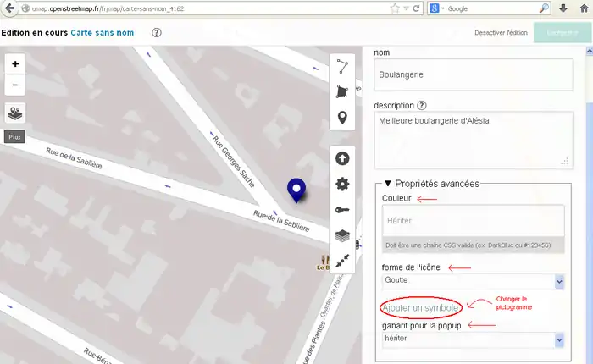593x364 pixels.
Task: Click the blue marker on the map
Action: [x=296, y=190]
